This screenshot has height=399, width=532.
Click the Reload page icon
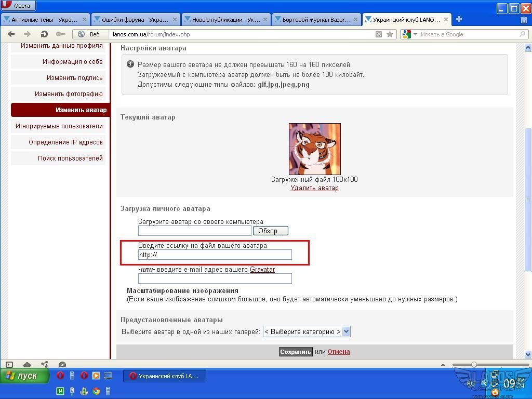pos(44,34)
